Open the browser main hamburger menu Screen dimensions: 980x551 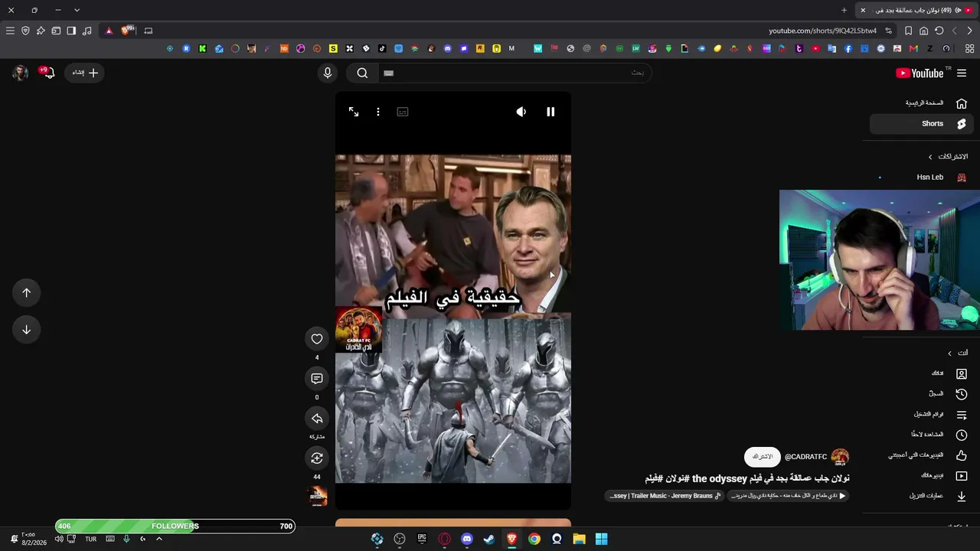click(10, 31)
